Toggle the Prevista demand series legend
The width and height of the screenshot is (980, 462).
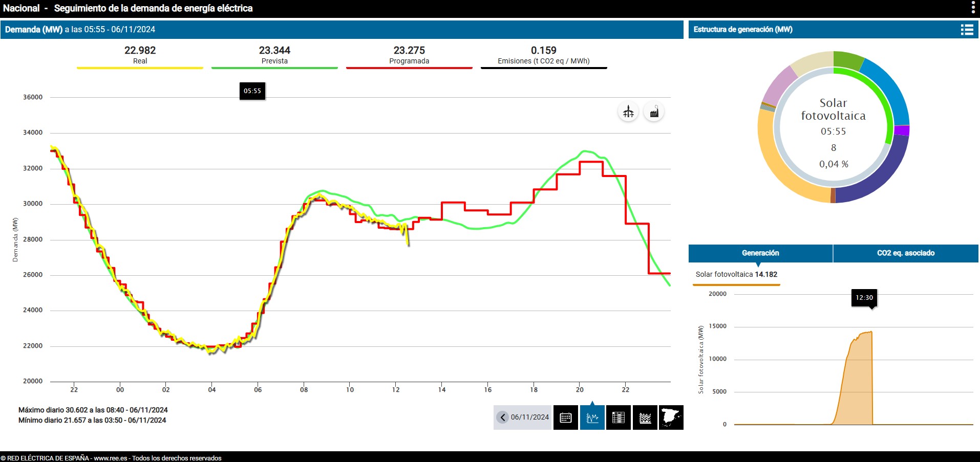(274, 56)
